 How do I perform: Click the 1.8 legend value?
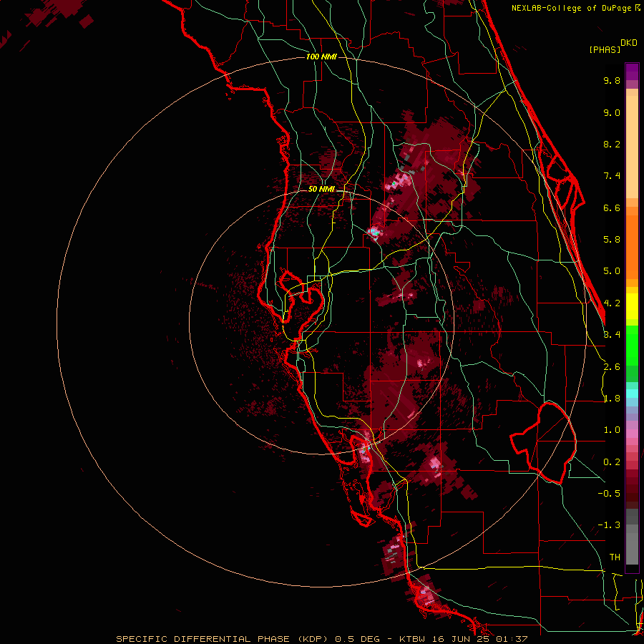point(612,399)
